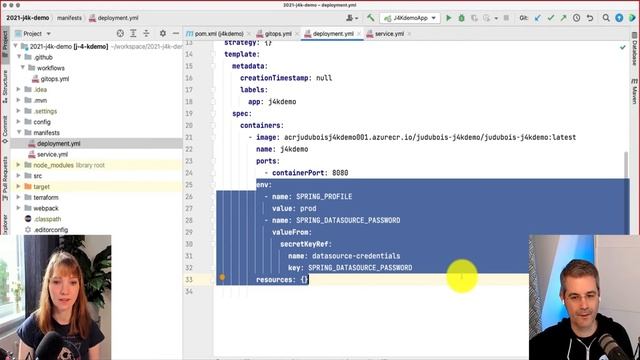Expand the .mvn folder
The height and width of the screenshot is (360, 640).
pos(18,100)
